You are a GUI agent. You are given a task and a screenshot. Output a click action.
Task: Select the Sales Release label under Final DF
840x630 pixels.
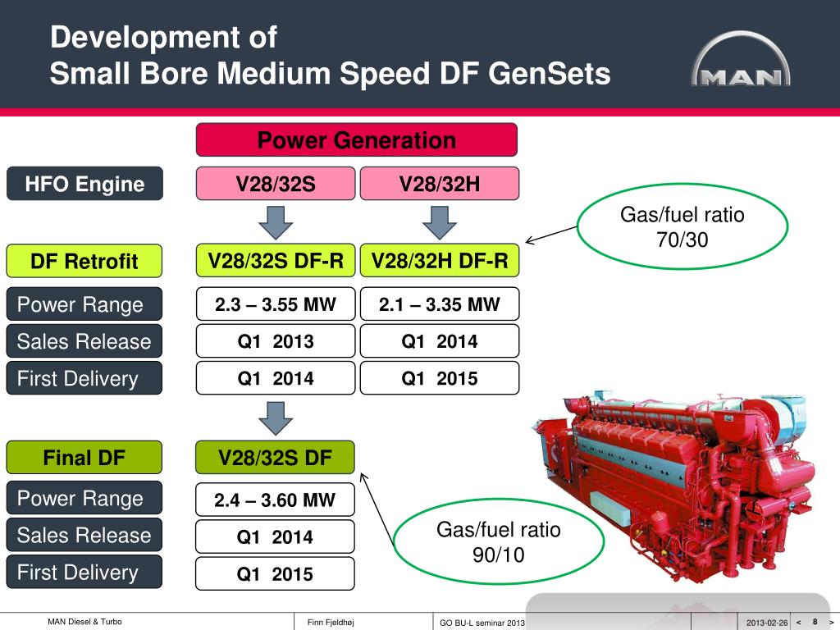coord(84,535)
